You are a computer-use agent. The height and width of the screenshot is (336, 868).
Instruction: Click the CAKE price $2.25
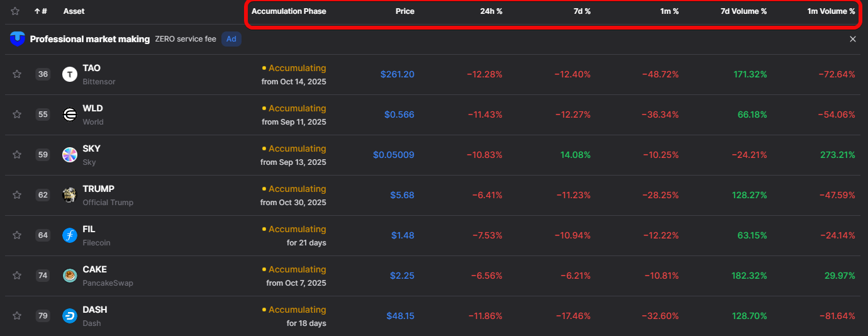(x=402, y=276)
